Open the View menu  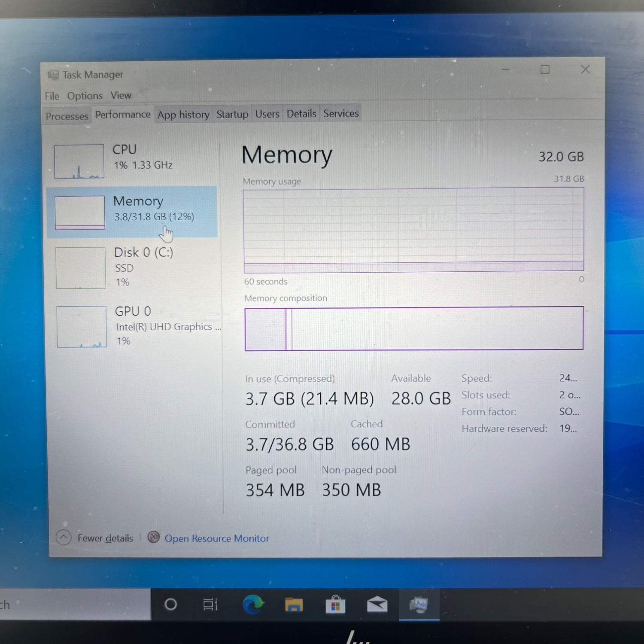pyautogui.click(x=121, y=95)
